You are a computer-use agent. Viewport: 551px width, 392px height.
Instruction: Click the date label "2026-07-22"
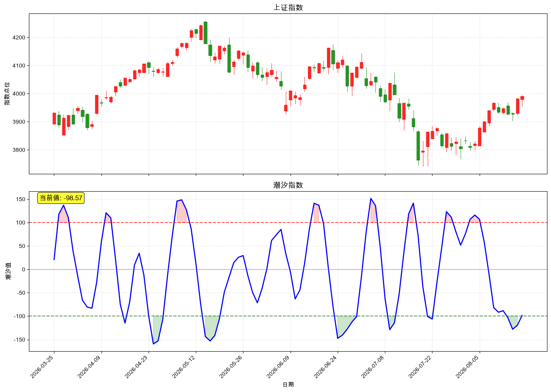pos(421,367)
